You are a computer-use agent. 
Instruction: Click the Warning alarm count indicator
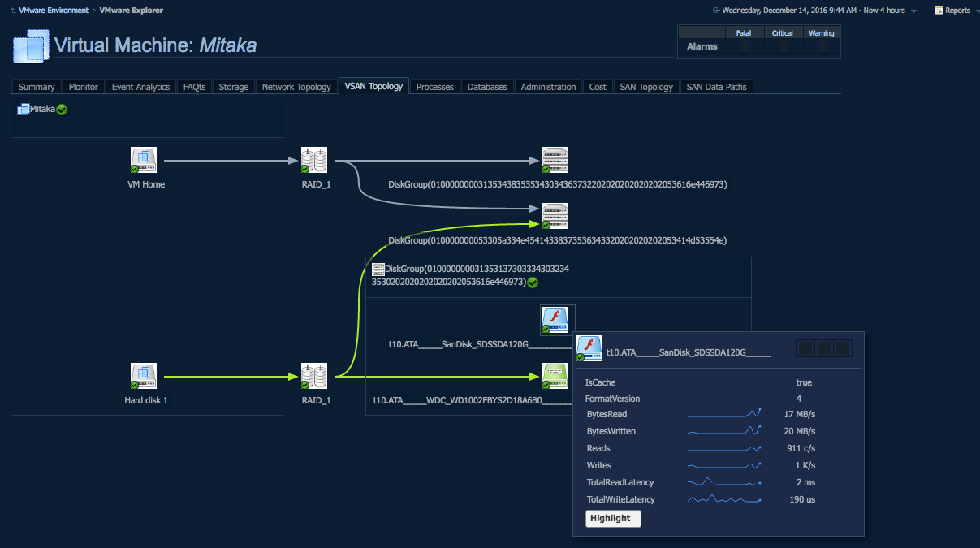pyautogui.click(x=822, y=46)
